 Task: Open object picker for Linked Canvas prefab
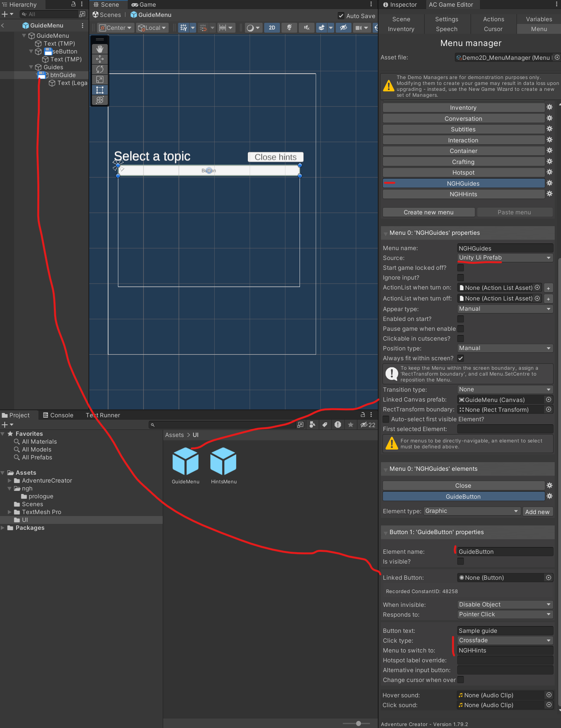coord(548,399)
